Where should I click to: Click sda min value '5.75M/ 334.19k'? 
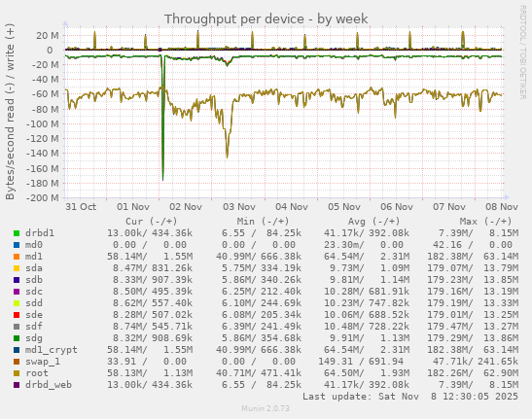point(262,268)
